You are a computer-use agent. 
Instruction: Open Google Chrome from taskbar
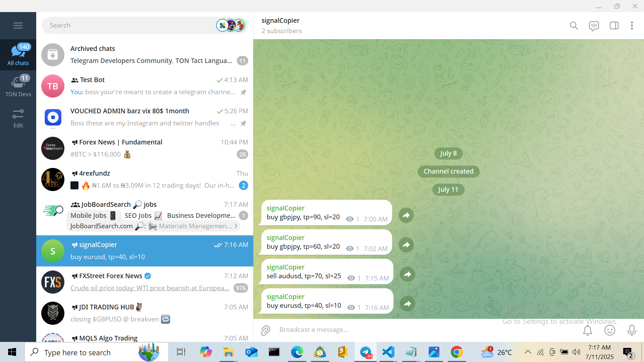coord(457,352)
